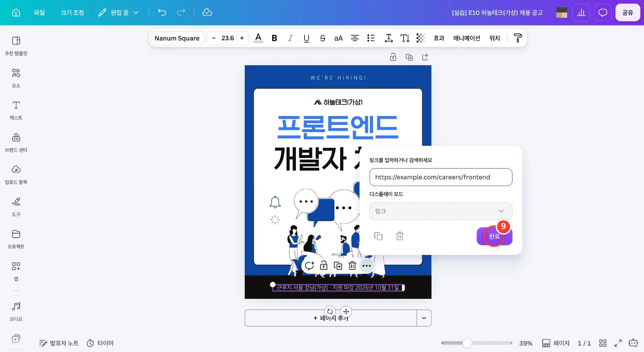Open 추천 템플릿 panel

pos(16,46)
